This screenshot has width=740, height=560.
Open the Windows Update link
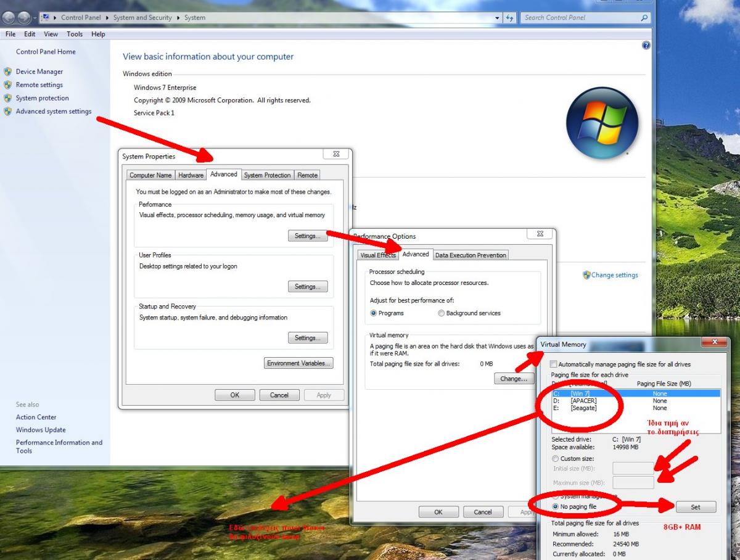click(x=41, y=430)
